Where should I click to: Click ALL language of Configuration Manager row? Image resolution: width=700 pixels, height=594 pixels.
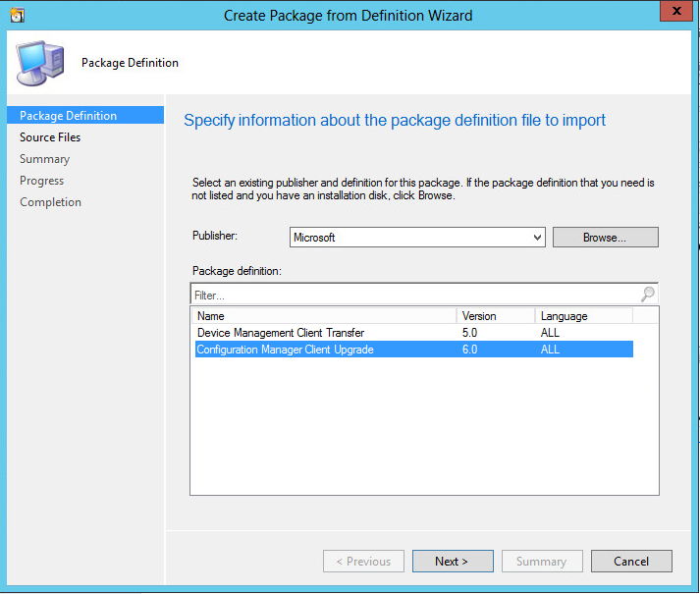(x=550, y=350)
